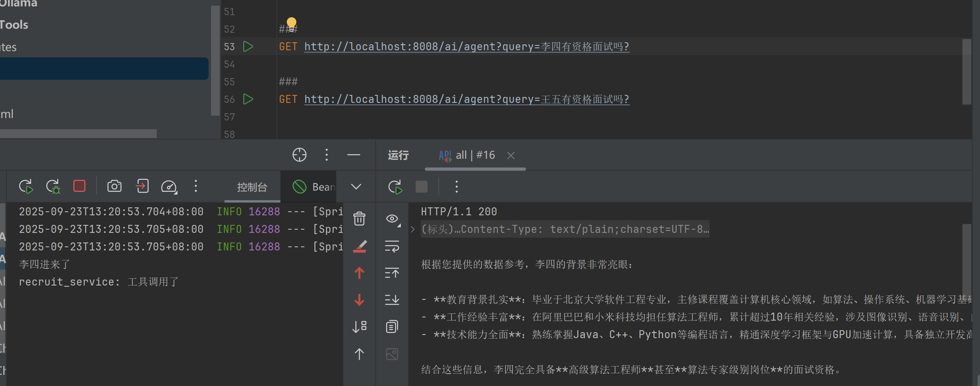Screen dimensions: 980x386
Task: Rerun in debug mode
Action: point(53,186)
